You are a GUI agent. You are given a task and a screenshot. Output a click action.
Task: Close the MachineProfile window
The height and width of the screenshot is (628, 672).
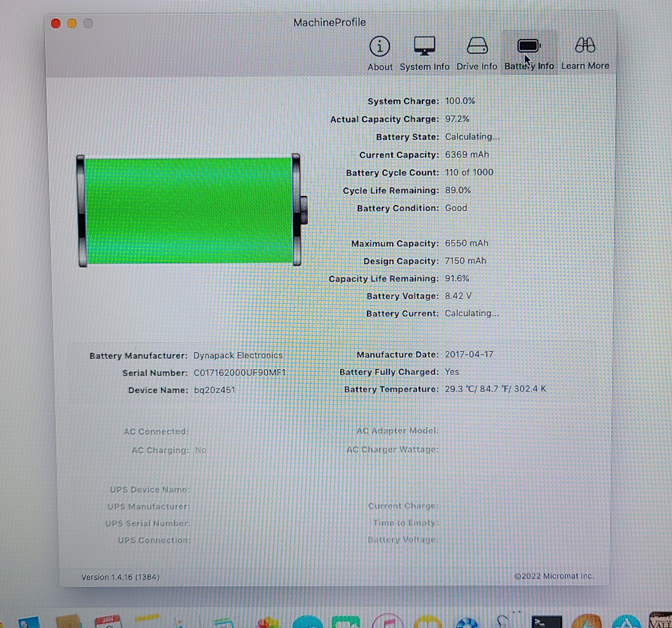(x=56, y=24)
